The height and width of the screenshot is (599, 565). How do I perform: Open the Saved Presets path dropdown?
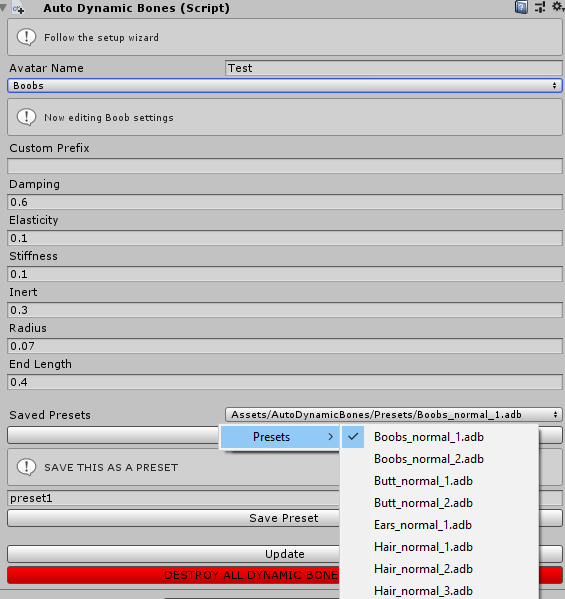coord(393,414)
